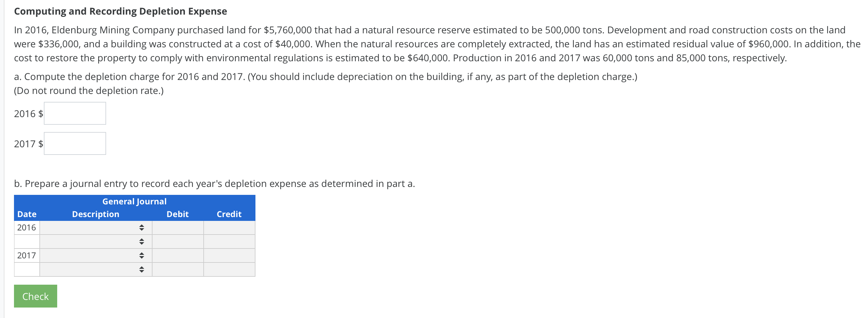The width and height of the screenshot is (868, 318).
Task: Click the Description column header
Action: click(96, 214)
